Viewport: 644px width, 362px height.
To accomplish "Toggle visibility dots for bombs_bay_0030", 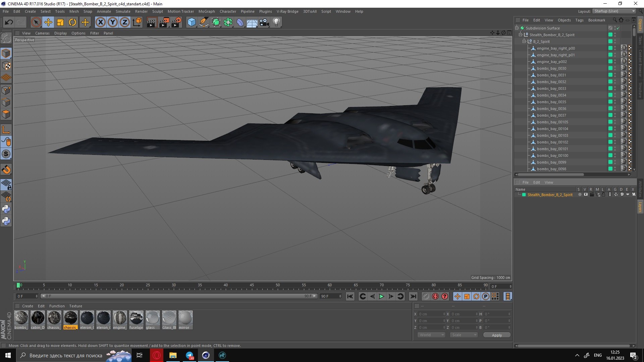I will 615,68.
